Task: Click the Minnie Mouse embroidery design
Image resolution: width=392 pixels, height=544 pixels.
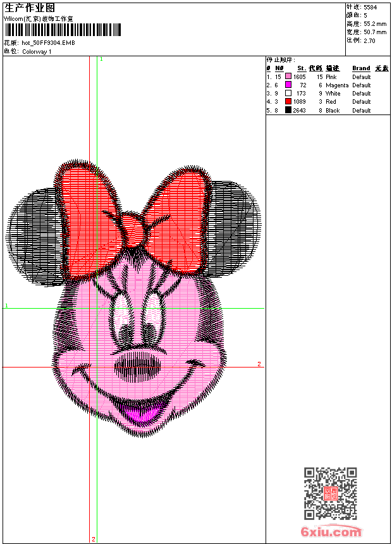Action: point(133,298)
